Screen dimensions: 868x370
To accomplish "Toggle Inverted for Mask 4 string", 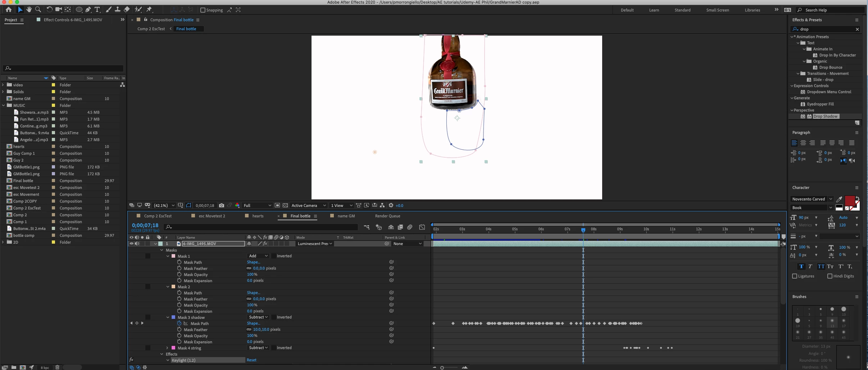I will [273, 348].
